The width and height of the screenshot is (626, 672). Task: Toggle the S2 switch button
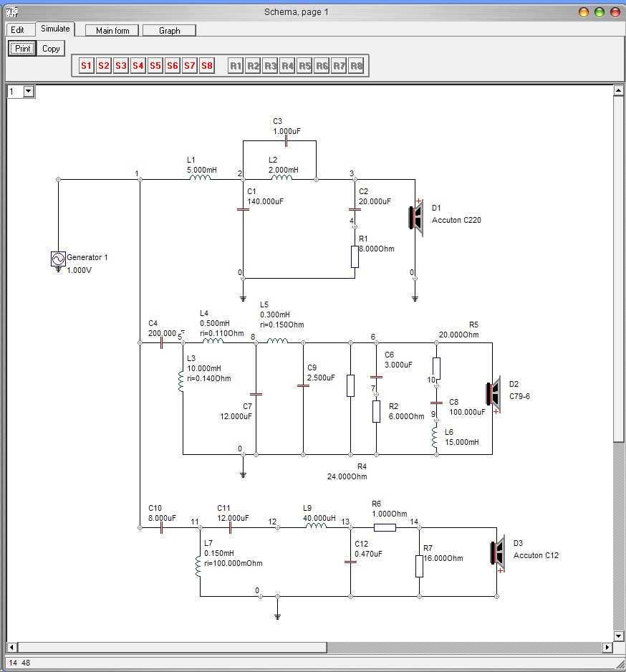[x=103, y=66]
